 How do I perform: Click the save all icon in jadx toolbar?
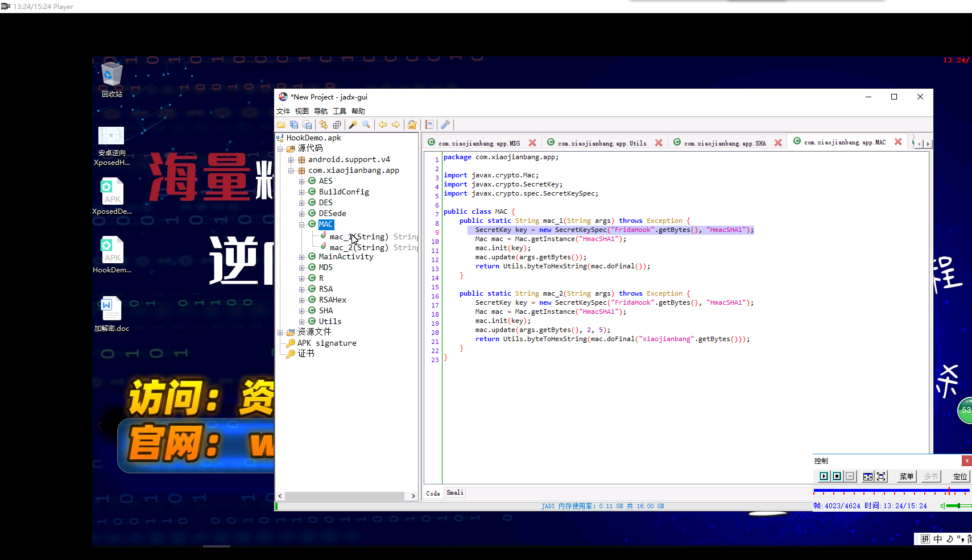[294, 125]
